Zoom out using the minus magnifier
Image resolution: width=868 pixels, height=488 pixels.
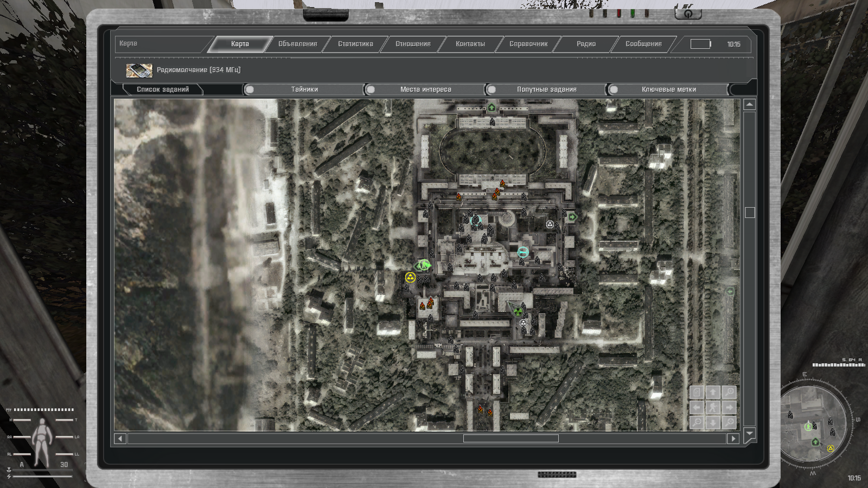pyautogui.click(x=697, y=422)
